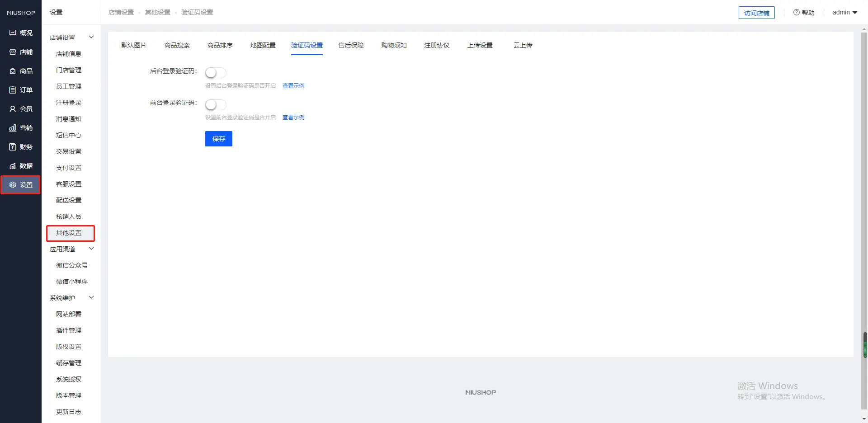Click the 访问店铺 visit shop button
Screen dimensions: 868x423
(x=756, y=13)
